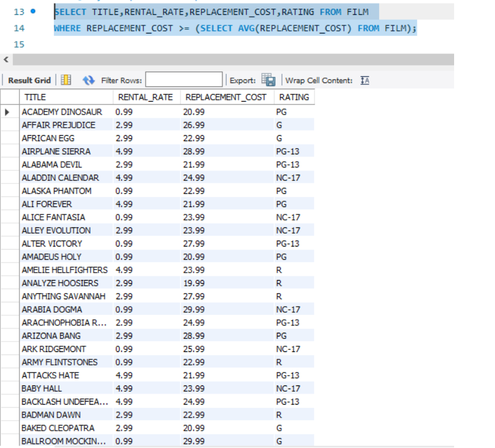The height and width of the screenshot is (448, 495).
Task: Click rental rate 4.99 for BABY HALL
Action: click(146, 389)
